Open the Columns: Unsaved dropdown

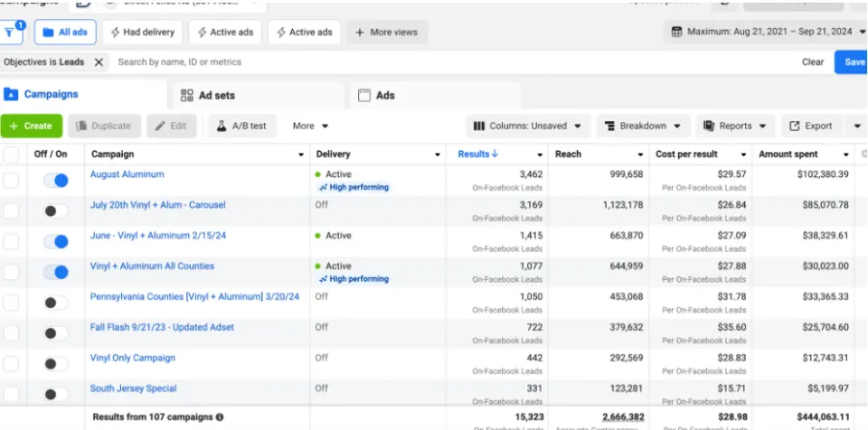[x=529, y=126]
